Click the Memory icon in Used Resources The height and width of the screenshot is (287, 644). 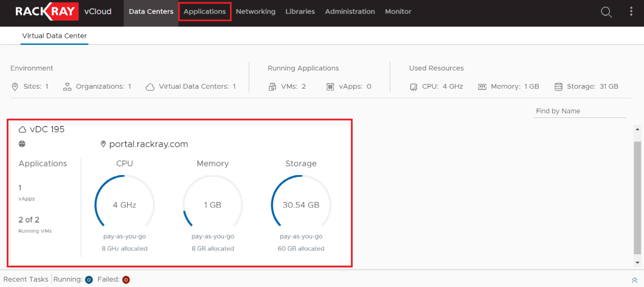click(482, 87)
